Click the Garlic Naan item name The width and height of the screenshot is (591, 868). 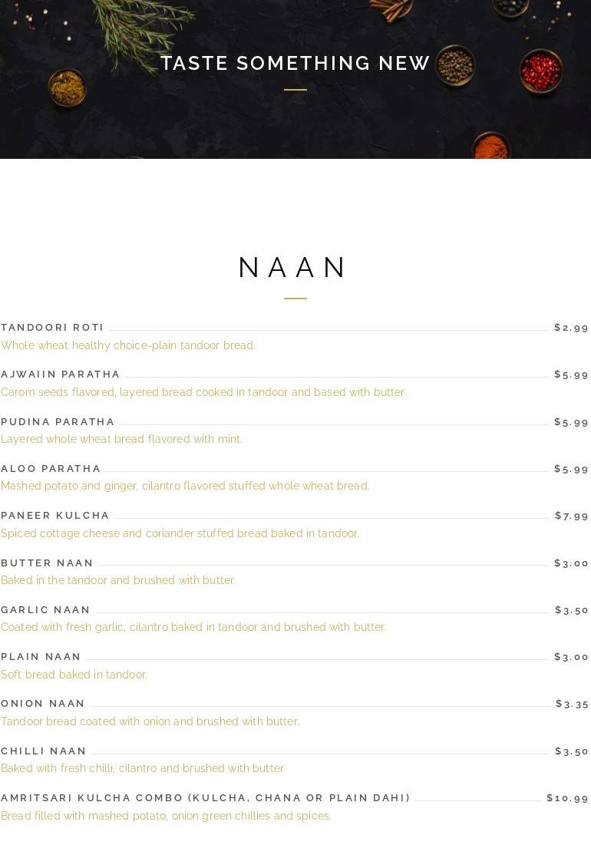[x=45, y=610]
